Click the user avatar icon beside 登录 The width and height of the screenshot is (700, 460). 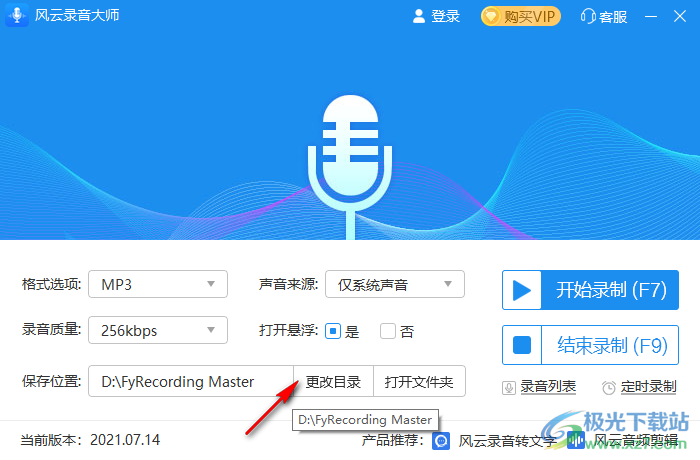pyautogui.click(x=419, y=17)
